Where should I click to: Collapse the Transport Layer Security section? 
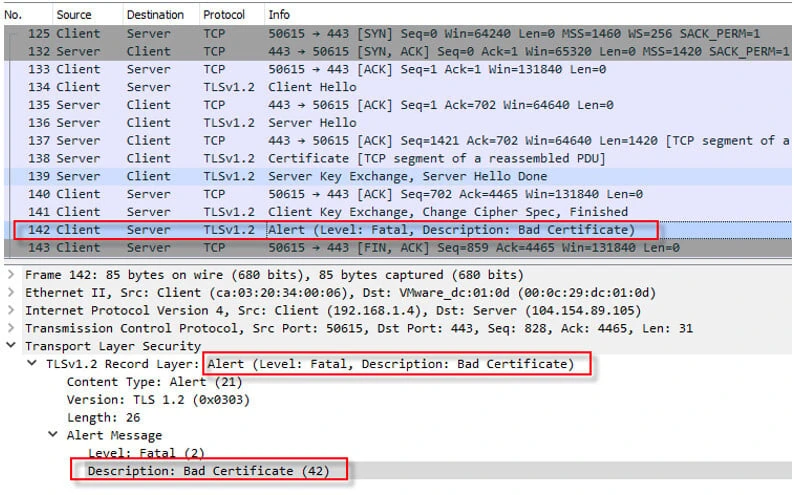click(x=11, y=346)
